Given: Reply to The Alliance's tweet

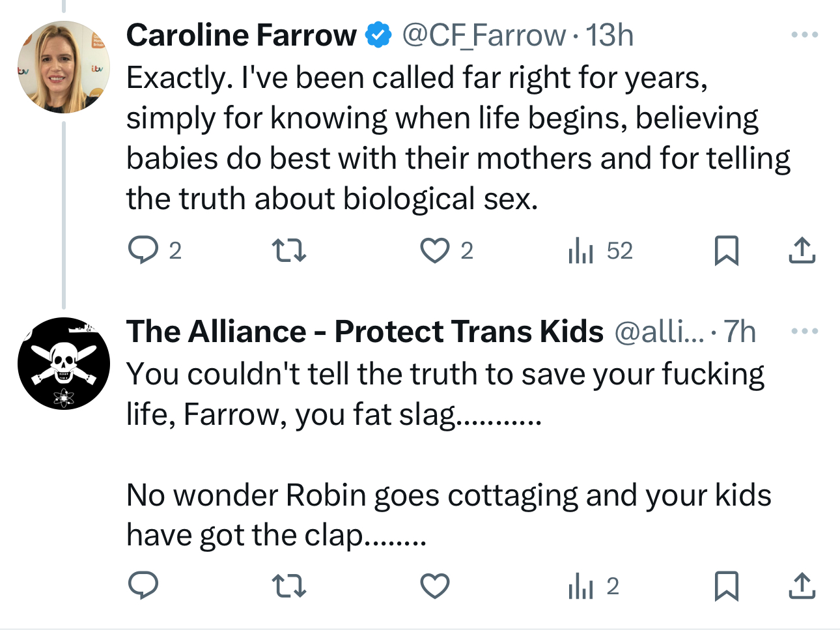Looking at the screenshot, I should pyautogui.click(x=143, y=586).
